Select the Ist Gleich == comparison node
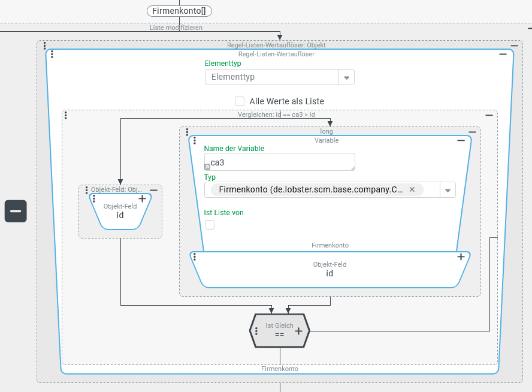Image resolution: width=532 pixels, height=392 pixels. tap(279, 330)
